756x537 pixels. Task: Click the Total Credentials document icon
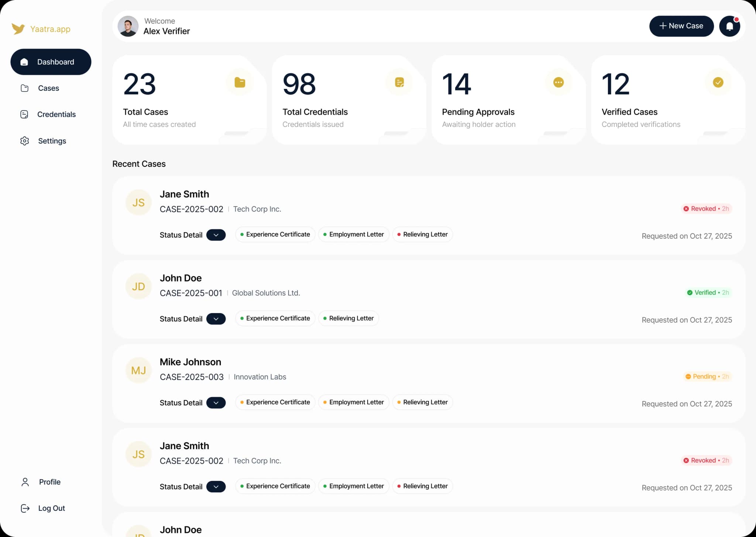(399, 82)
